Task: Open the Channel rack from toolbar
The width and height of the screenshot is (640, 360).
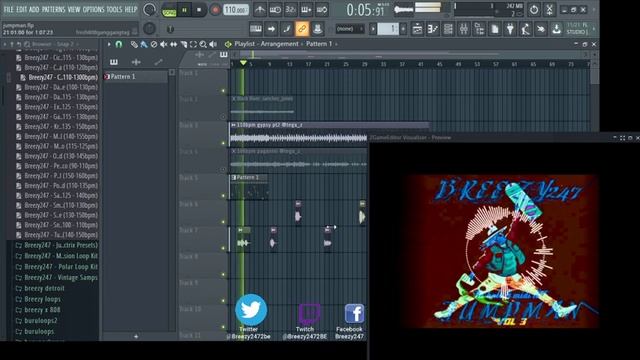Action: coord(448,29)
